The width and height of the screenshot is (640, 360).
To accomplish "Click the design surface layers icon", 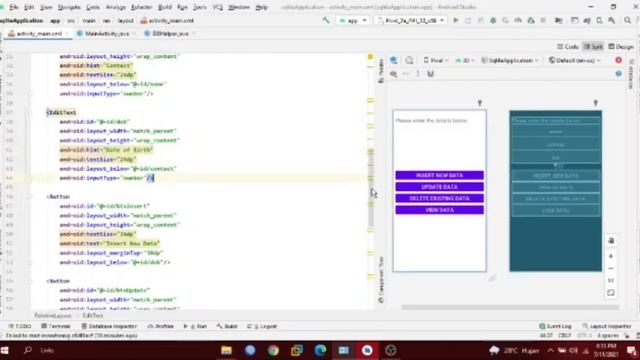I will click(394, 60).
